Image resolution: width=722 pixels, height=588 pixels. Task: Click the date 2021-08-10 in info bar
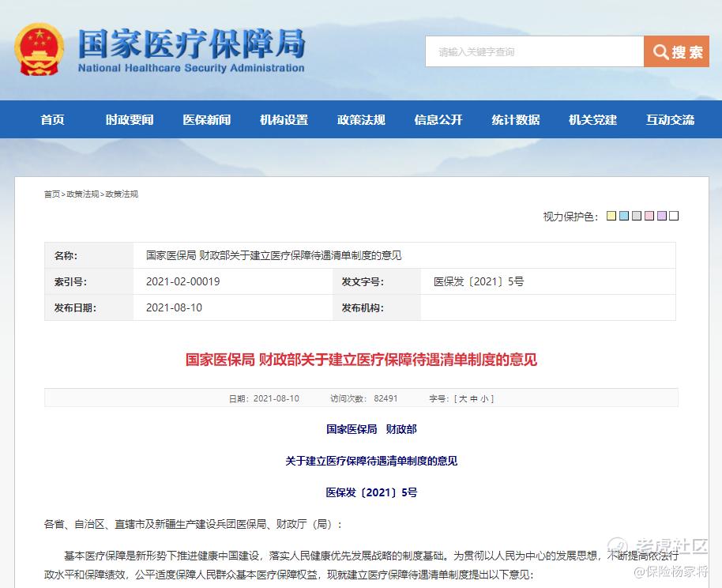click(276, 398)
